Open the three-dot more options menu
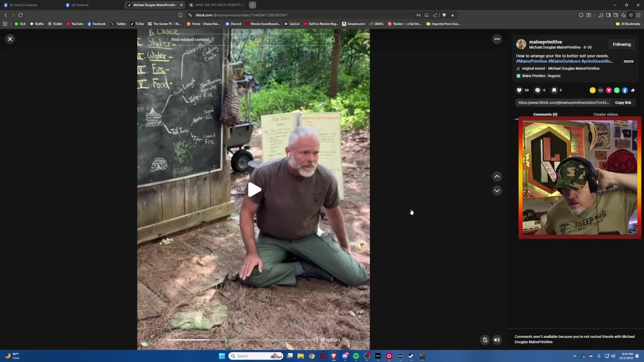 [x=497, y=39]
